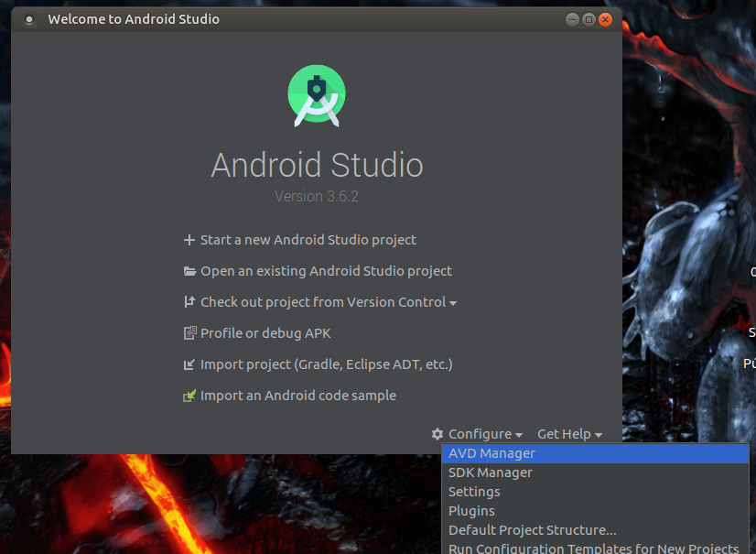Click the Configure gear icon
This screenshot has width=756, height=554.
437,433
